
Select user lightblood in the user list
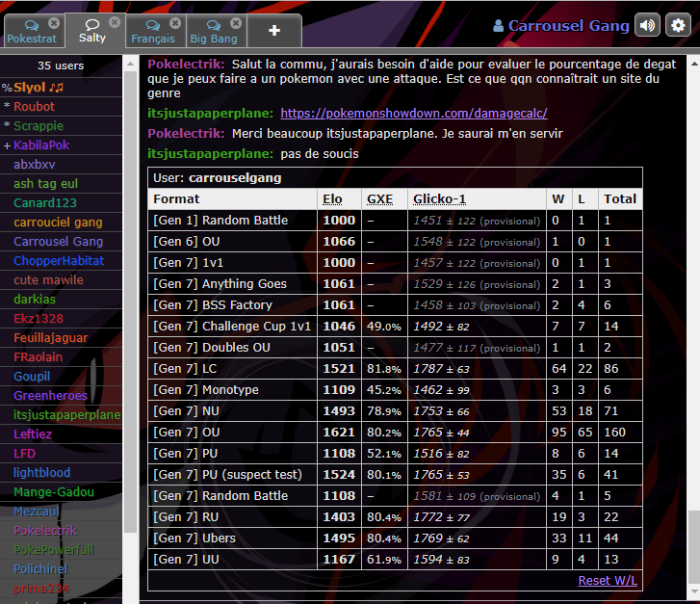coord(62,472)
